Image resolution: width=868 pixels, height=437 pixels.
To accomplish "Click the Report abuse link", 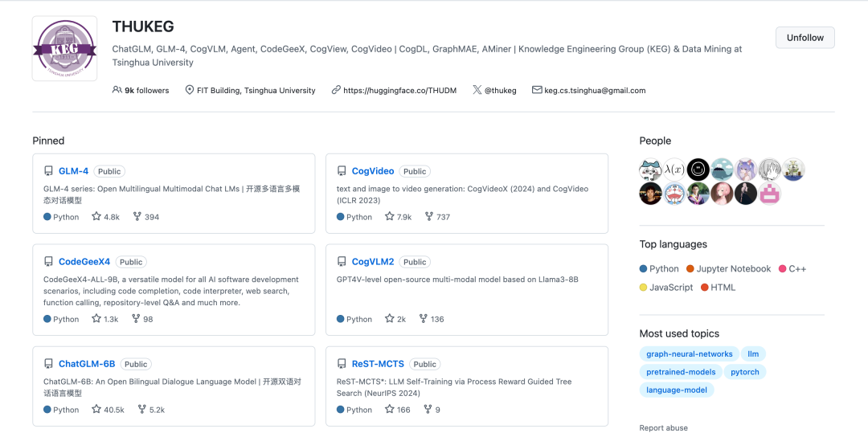I will [663, 428].
